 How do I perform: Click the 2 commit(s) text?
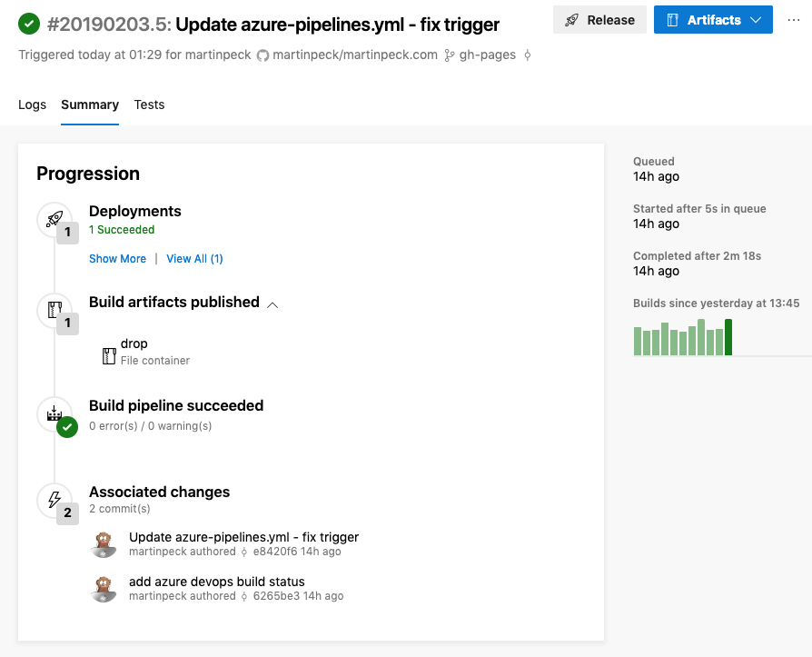[120, 509]
